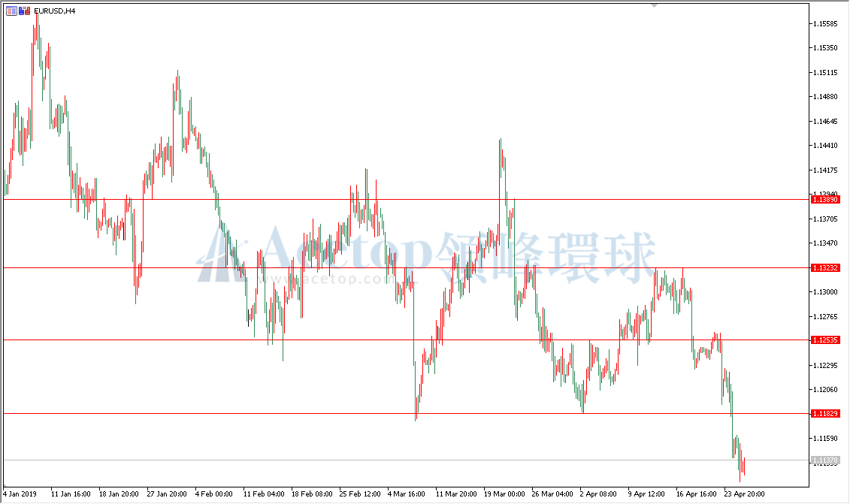Click the 27 Jan 20:00 time label
The height and width of the screenshot is (504, 850).
167,494
